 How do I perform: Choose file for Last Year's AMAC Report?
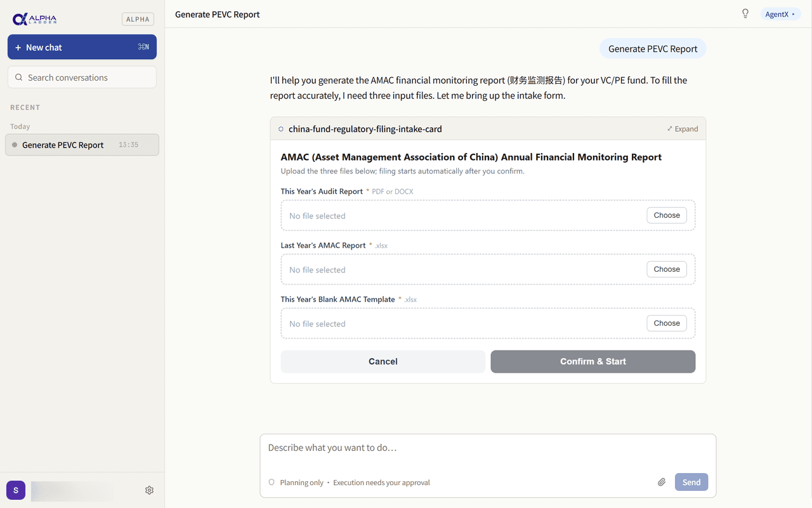tap(667, 269)
